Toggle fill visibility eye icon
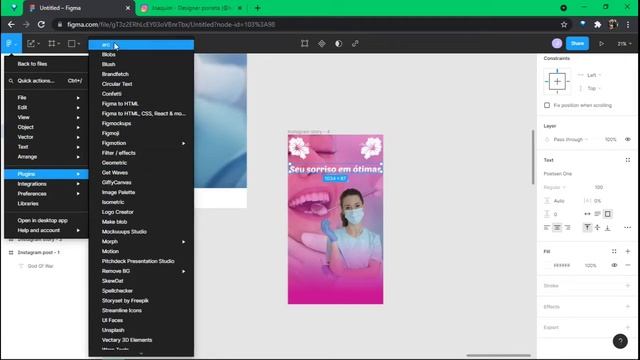Screen dimensions: 640x360 614,265
